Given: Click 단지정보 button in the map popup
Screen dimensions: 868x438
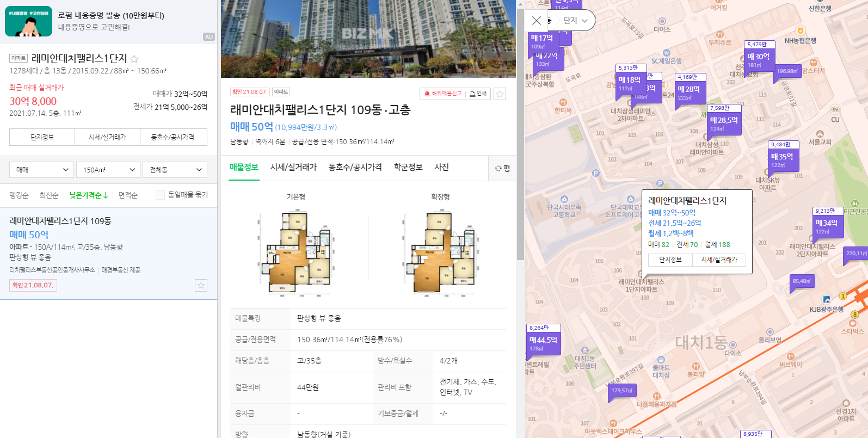Looking at the screenshot, I should click(670, 260).
